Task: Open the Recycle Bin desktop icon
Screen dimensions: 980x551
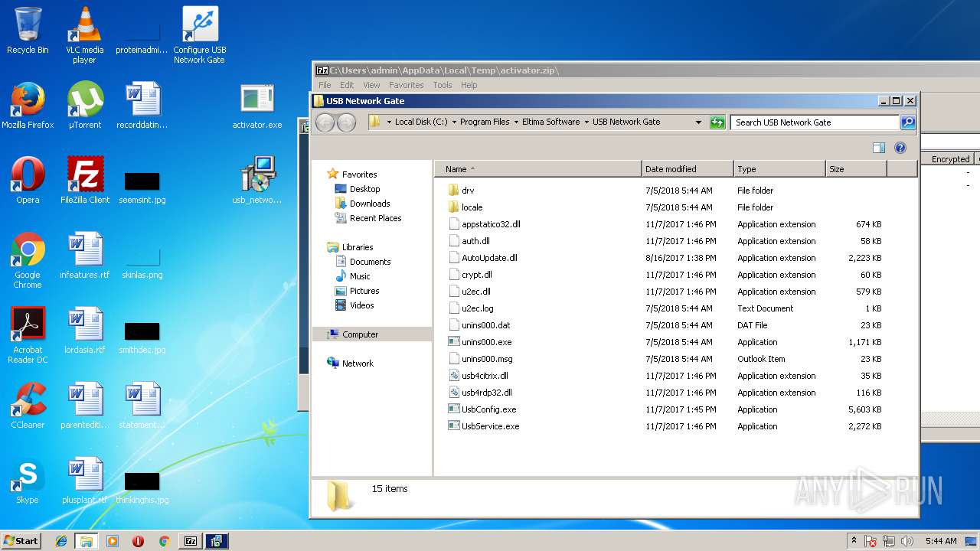Action: 28,31
